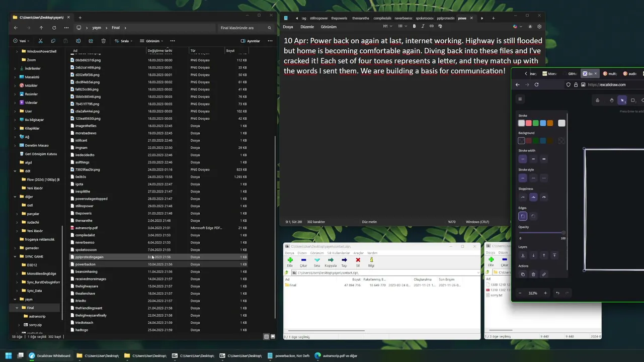The width and height of the screenshot is (644, 362).
Task: Pick the red stroke color swatch
Action: coord(529,123)
